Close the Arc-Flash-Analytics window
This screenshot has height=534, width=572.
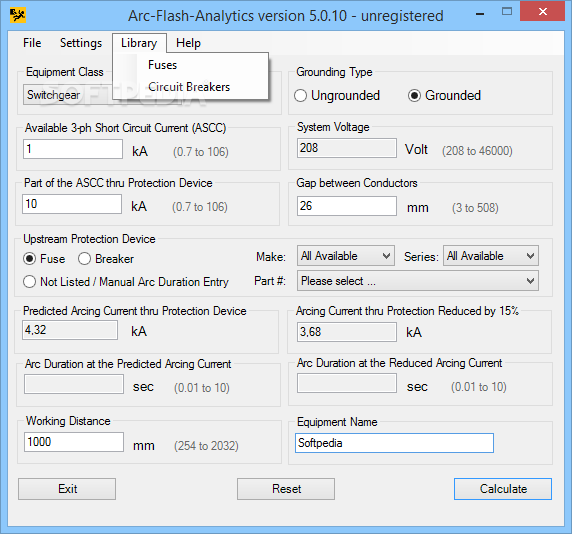(x=542, y=12)
